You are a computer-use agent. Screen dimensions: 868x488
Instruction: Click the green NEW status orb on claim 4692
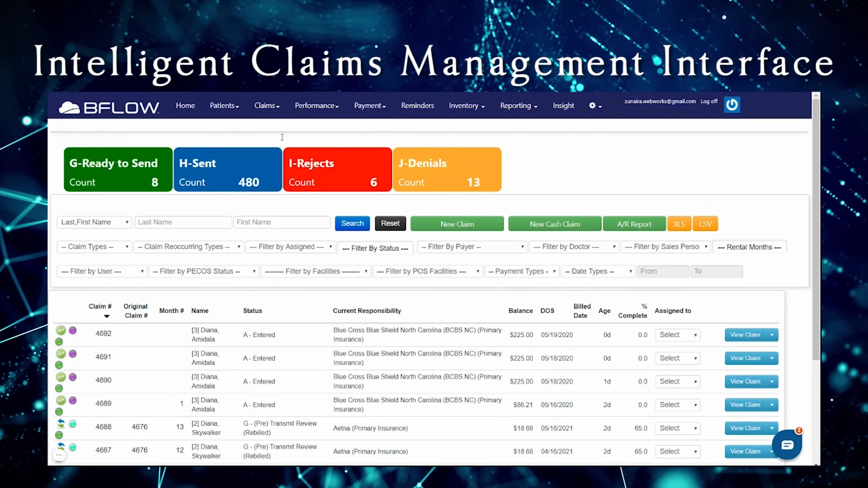coord(60,329)
